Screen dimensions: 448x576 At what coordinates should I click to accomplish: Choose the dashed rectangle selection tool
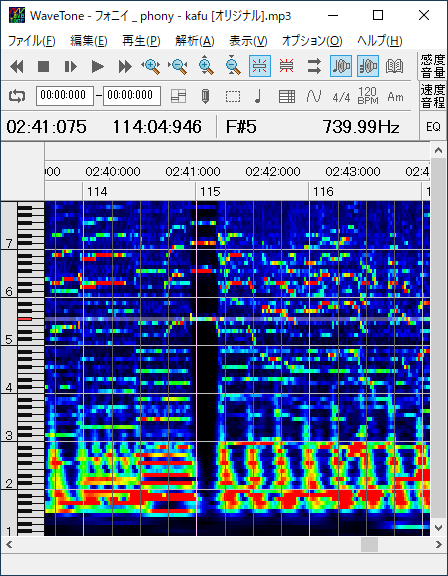(x=233, y=97)
